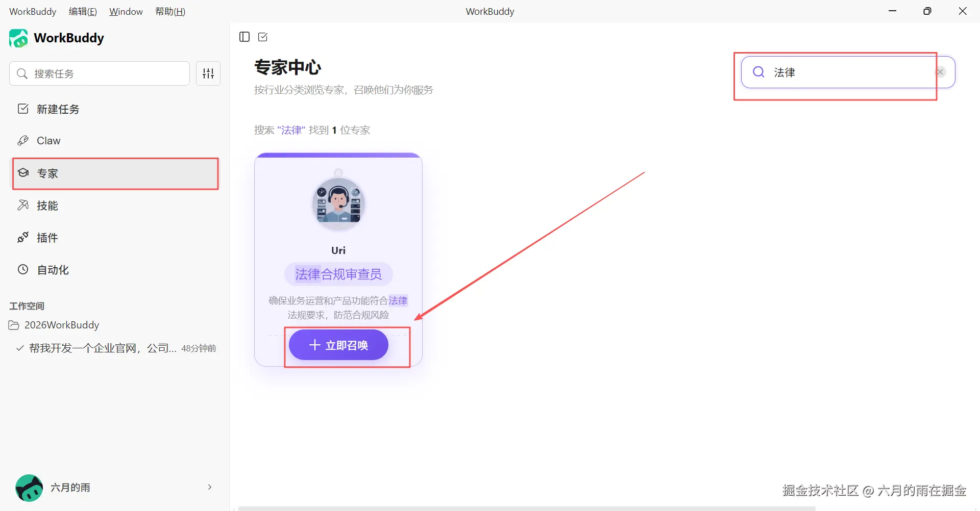
Task: Click the magnifier icon in 搜索任务 box
Action: (22, 73)
